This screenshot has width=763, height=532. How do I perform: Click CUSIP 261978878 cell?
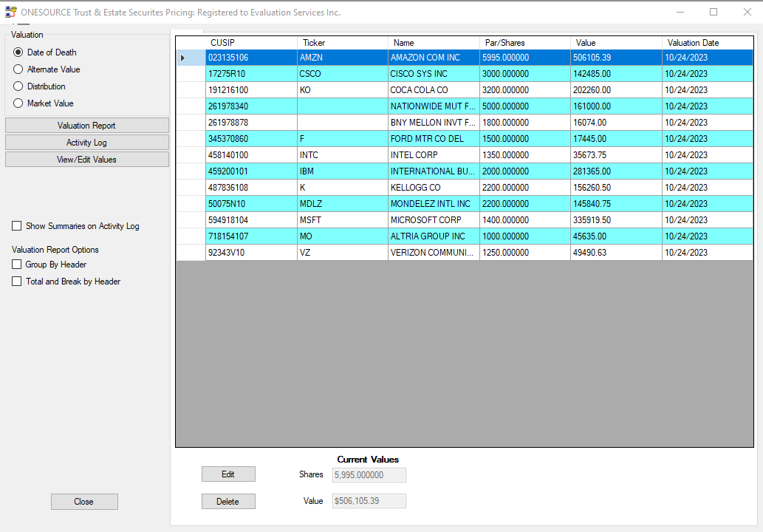tap(251, 123)
